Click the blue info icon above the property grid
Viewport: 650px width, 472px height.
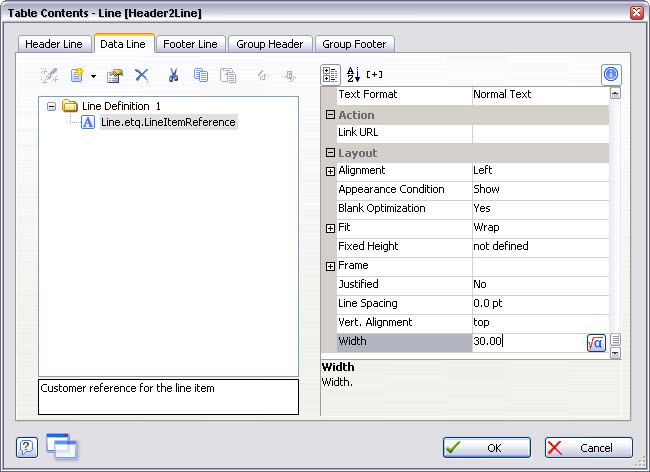pyautogui.click(x=611, y=75)
